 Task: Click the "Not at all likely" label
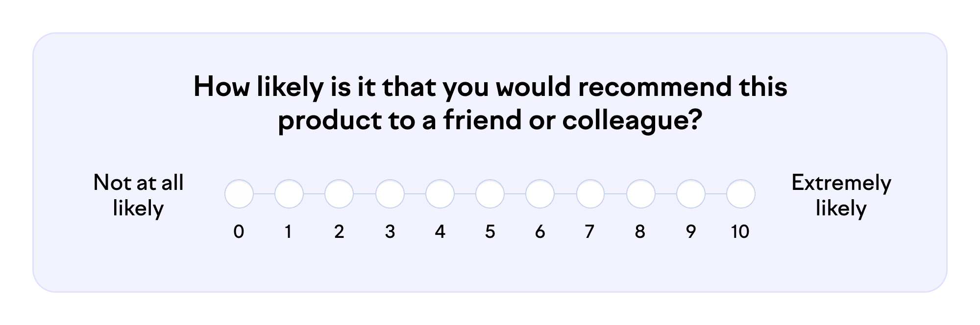[138, 195]
